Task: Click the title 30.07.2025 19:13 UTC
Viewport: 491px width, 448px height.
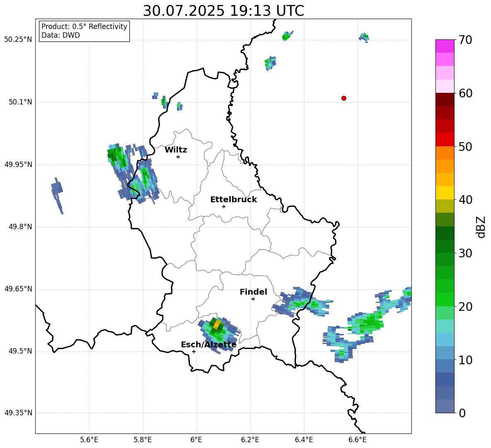Action: [223, 11]
